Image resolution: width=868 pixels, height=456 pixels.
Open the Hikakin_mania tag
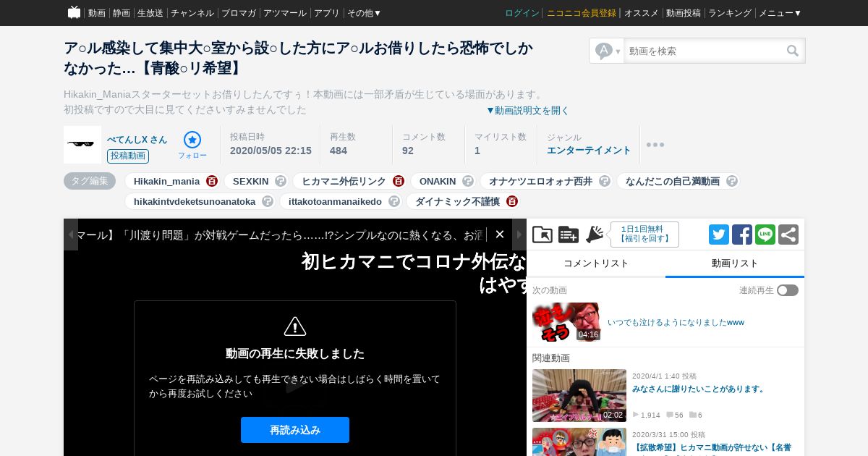pyautogui.click(x=166, y=181)
